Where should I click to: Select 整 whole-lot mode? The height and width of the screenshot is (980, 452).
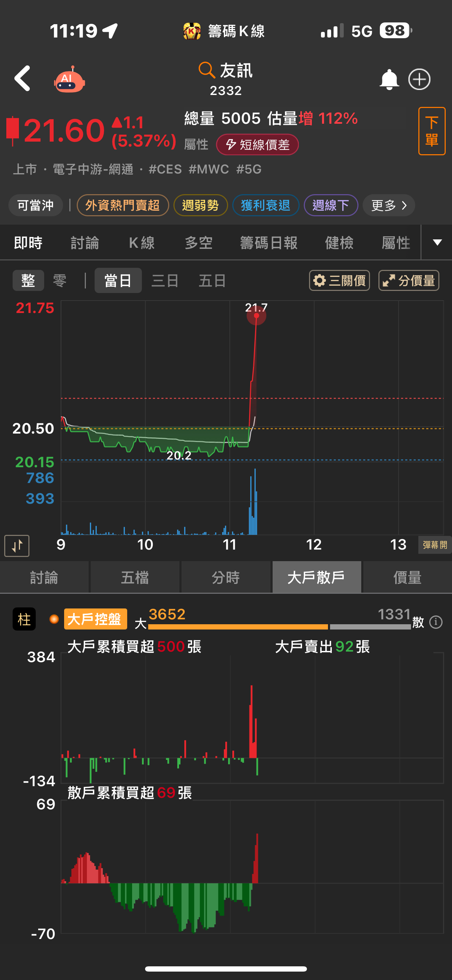coord(28,281)
